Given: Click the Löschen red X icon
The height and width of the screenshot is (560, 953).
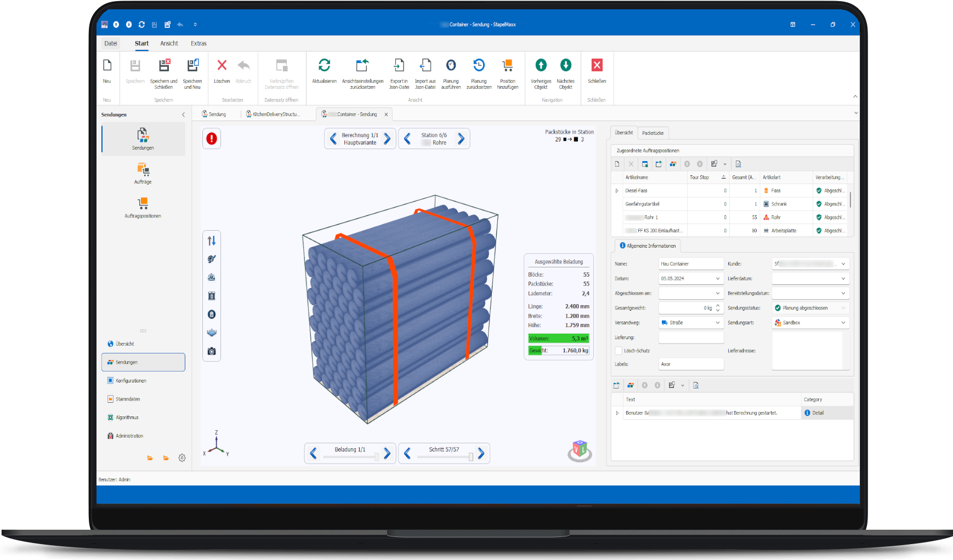Looking at the screenshot, I should click(x=222, y=66).
